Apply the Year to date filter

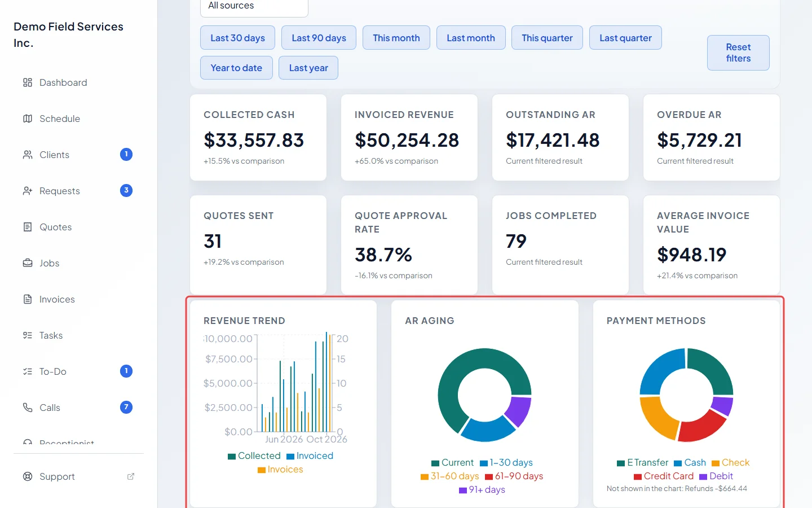[x=236, y=68]
